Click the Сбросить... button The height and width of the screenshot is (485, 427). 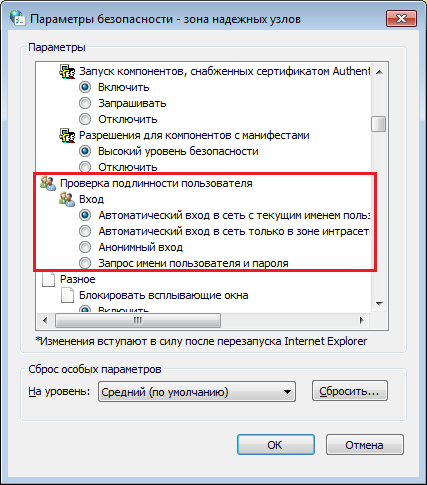(x=350, y=391)
